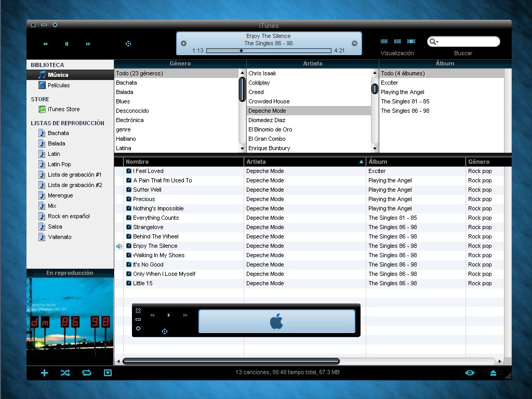
Task: Sort tracks by Álbum column header
Action: click(x=416, y=162)
